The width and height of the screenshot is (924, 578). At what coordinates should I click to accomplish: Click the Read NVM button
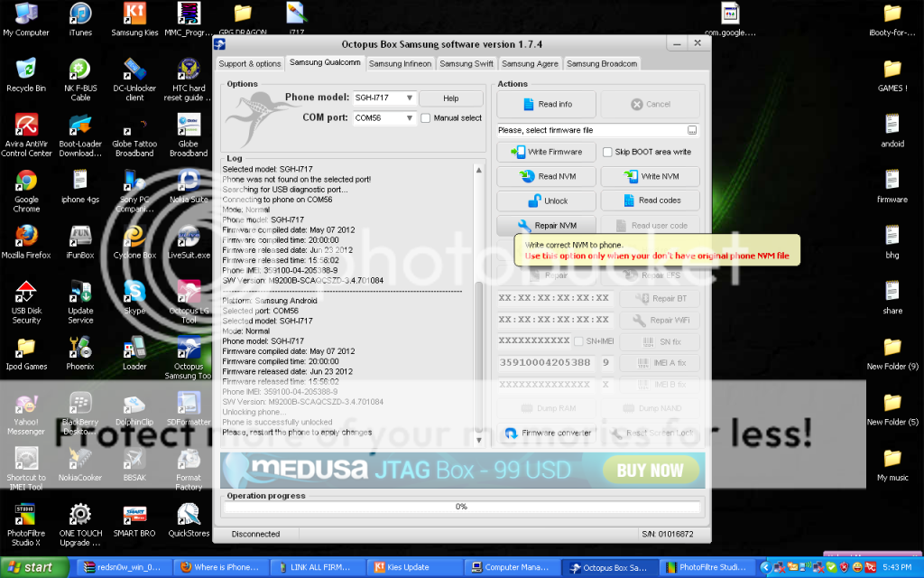point(546,176)
